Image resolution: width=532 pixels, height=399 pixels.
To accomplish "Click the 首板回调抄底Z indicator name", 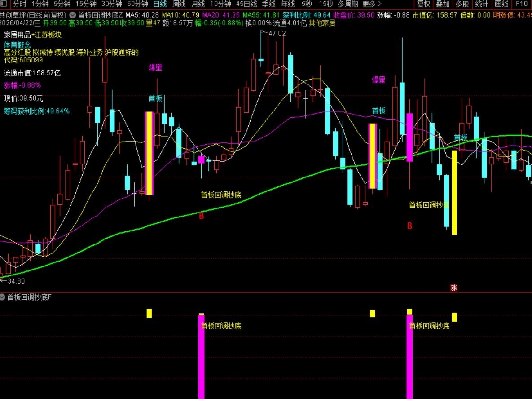I will [x=101, y=15].
